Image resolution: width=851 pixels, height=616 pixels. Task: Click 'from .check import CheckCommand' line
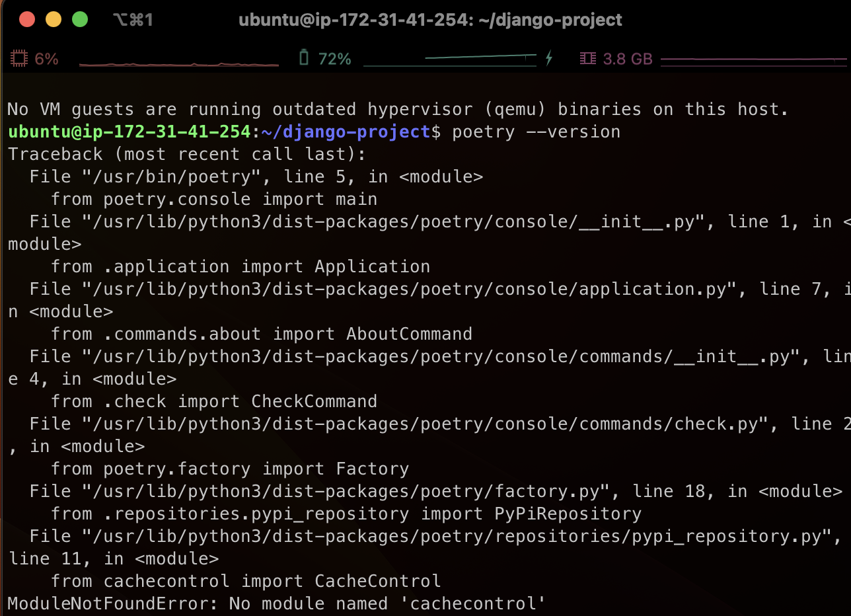(214, 401)
